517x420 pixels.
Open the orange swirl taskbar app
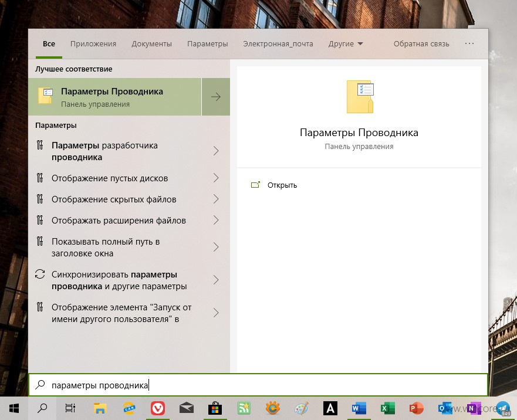(x=273, y=408)
